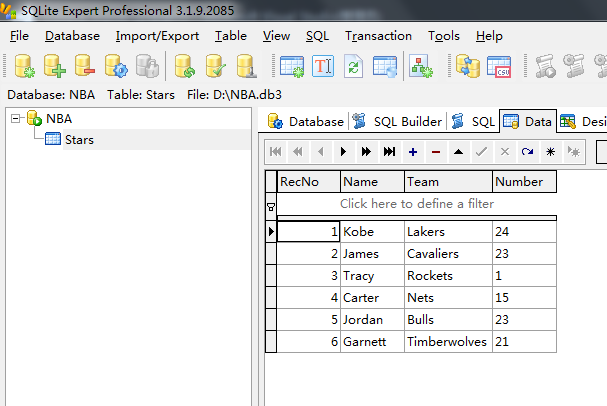Select Stars table in tree
607x406 pixels.
pos(79,139)
